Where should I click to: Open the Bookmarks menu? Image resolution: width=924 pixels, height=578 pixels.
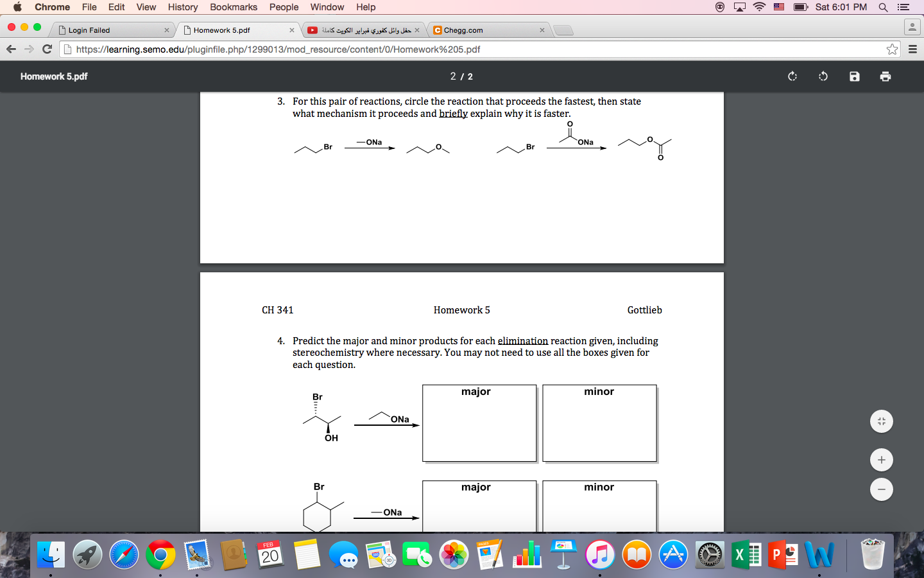[234, 7]
